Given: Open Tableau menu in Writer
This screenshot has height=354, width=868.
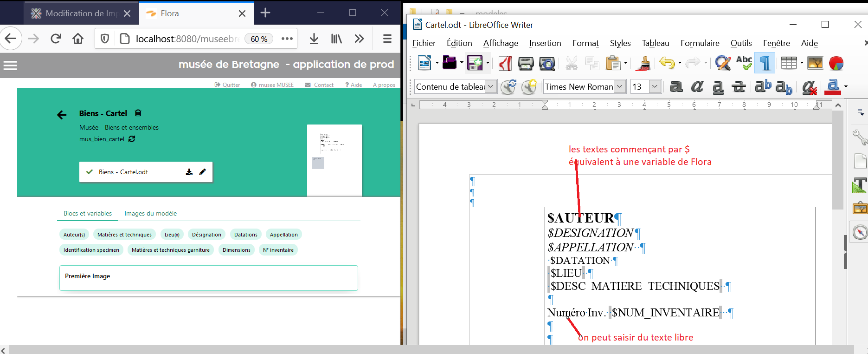Looking at the screenshot, I should tap(656, 43).
